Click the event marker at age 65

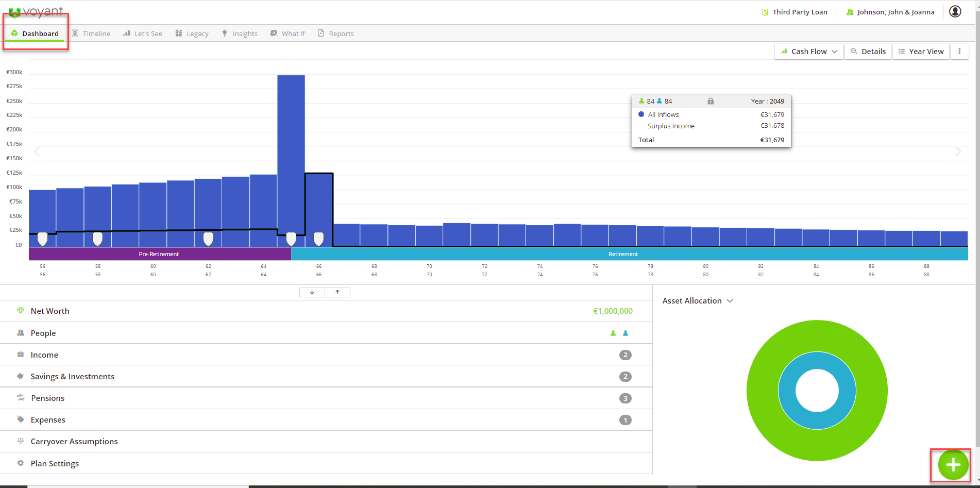pos(291,239)
